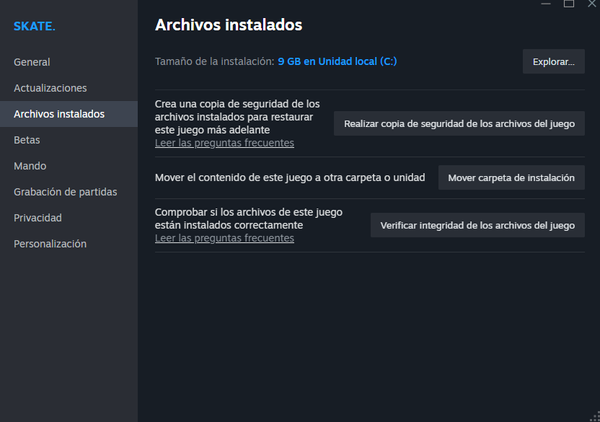Open the General settings section
The image size is (600, 422).
32,62
